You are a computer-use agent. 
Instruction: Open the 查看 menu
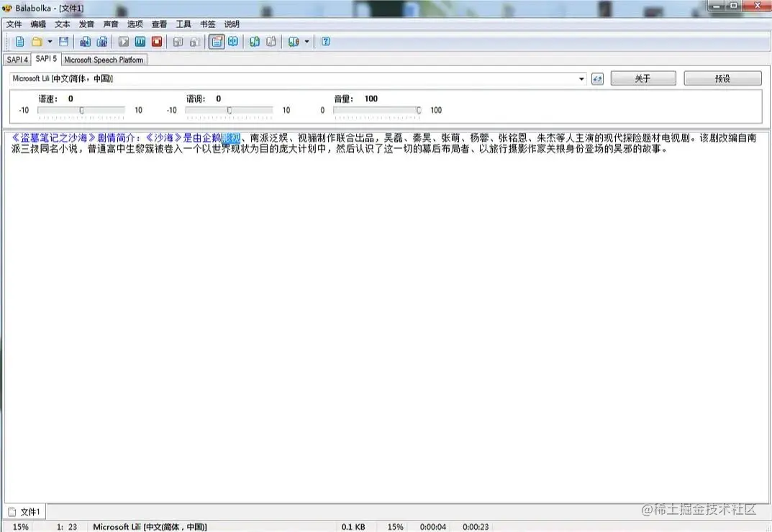pyautogui.click(x=159, y=24)
